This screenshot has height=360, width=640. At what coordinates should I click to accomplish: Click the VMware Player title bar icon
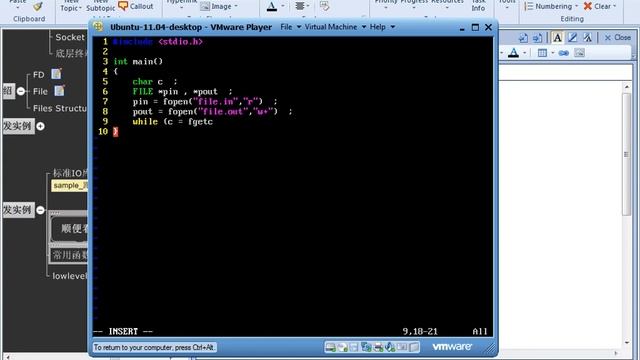[x=98, y=27]
